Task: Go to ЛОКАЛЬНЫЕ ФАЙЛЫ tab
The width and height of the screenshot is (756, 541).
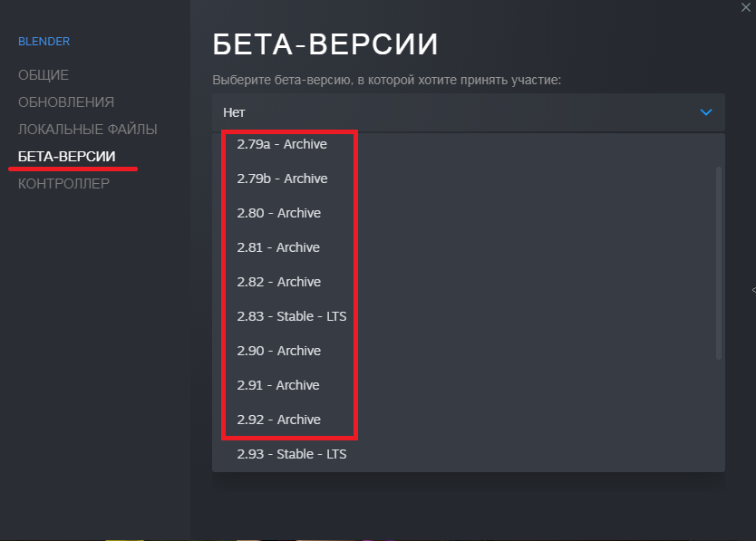Action: tap(88, 129)
